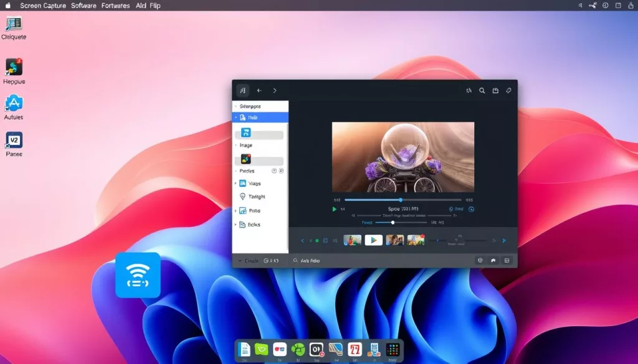This screenshot has height=364, width=638.
Task: Click the clock icon in bottom status bar
Action: [266, 261]
